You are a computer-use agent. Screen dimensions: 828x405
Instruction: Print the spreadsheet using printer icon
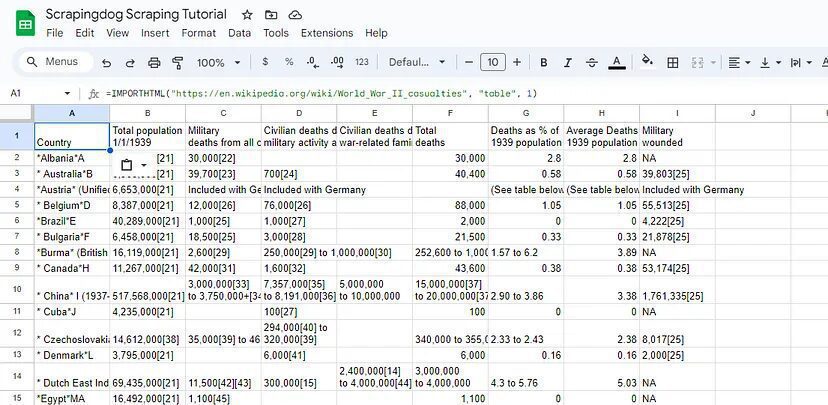click(154, 63)
